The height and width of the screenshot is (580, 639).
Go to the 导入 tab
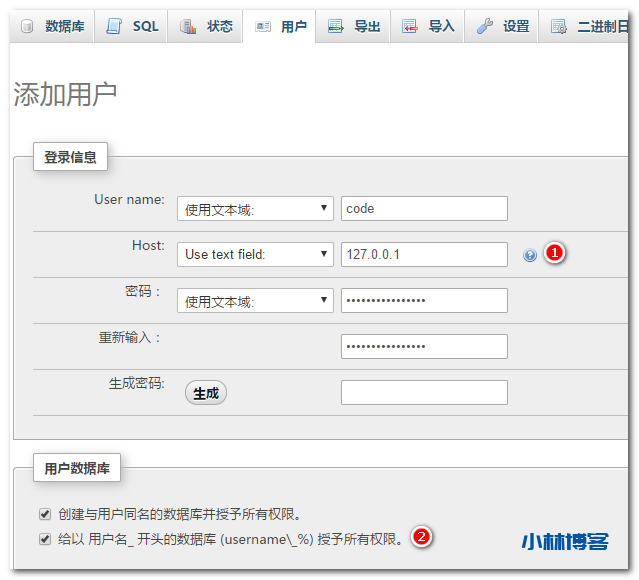pos(427,26)
